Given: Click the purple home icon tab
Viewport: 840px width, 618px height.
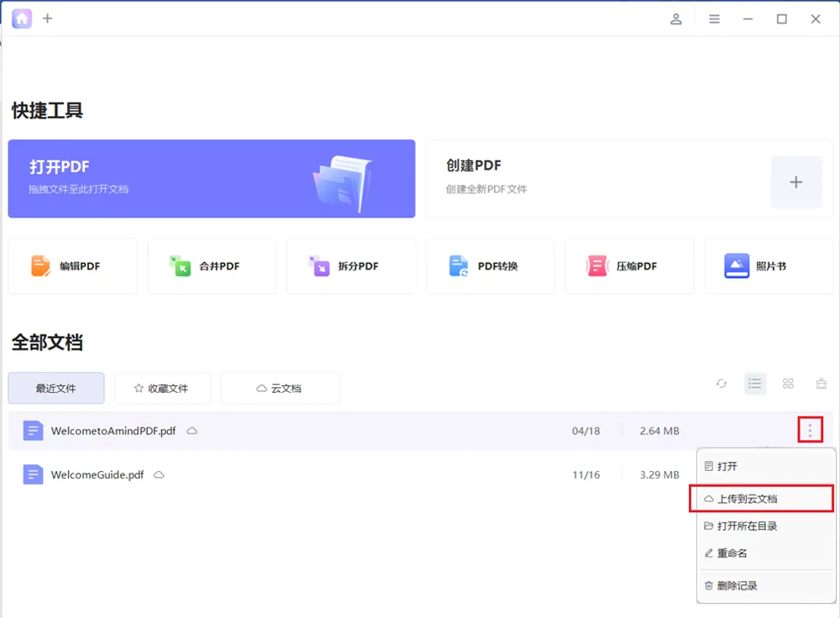Looking at the screenshot, I should pos(22,18).
